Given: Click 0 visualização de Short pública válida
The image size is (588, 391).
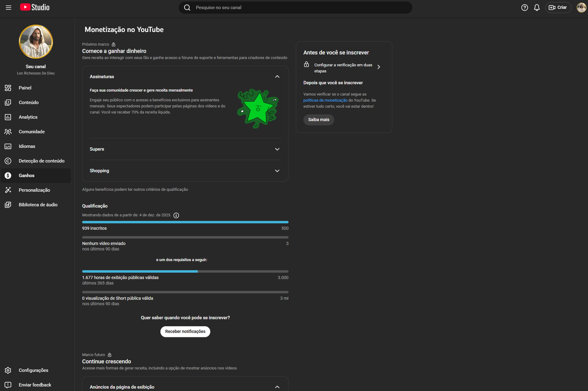Looking at the screenshot, I should [118, 298].
